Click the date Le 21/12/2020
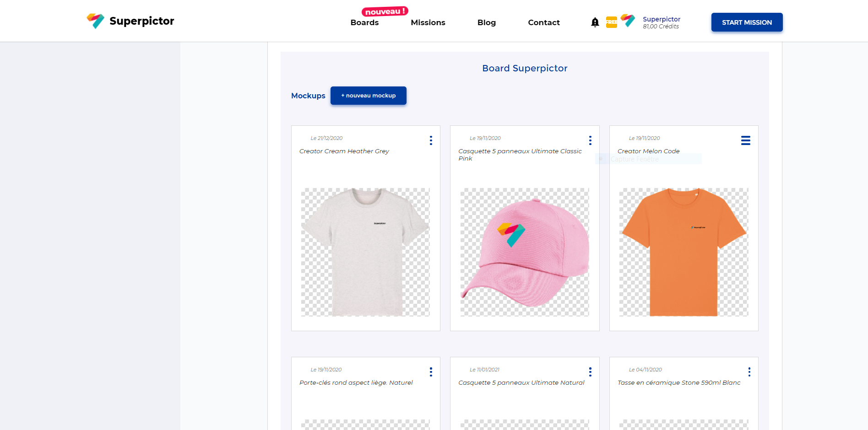The width and height of the screenshot is (868, 430). (x=326, y=138)
